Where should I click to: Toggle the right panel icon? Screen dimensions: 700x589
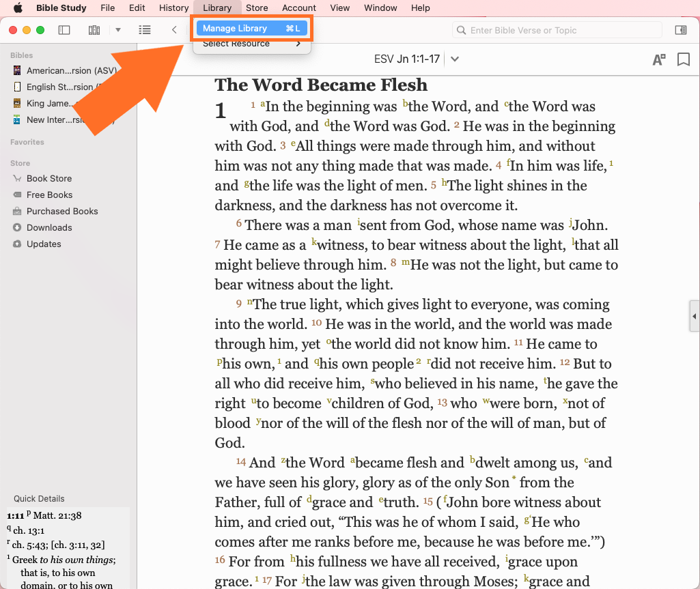(681, 30)
